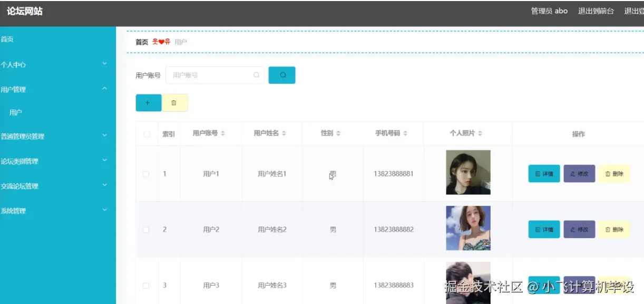Open 详情 for 用户1 row
Image resolution: width=644 pixels, height=304 pixels.
544,174
